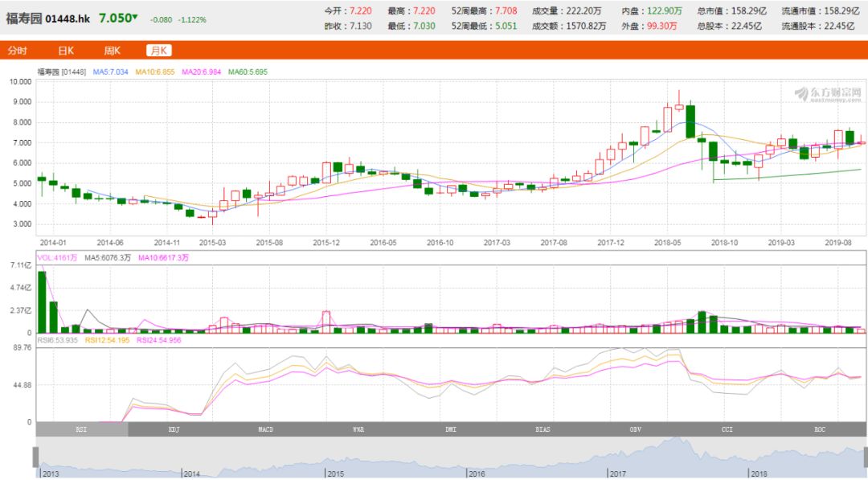Image resolution: width=868 pixels, height=480 pixels.
Task: Switch indicator to CCI
Action: tap(727, 429)
